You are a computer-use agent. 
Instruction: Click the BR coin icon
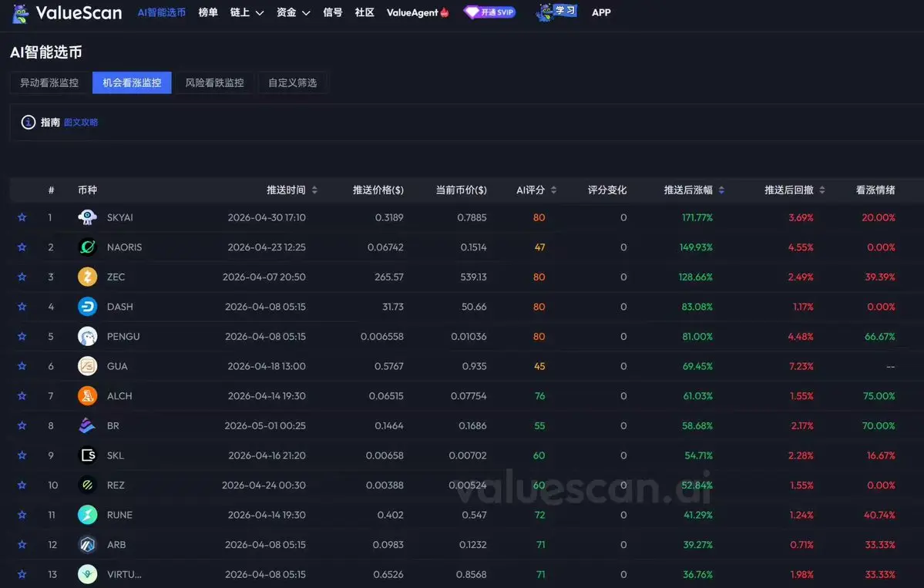point(87,425)
